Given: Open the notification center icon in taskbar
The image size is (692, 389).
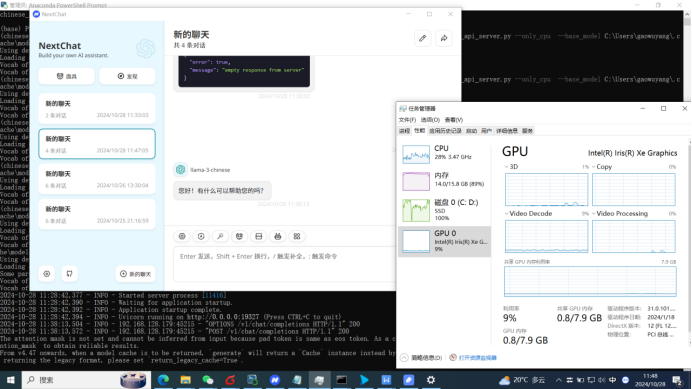Looking at the screenshot, I should [x=677, y=380].
